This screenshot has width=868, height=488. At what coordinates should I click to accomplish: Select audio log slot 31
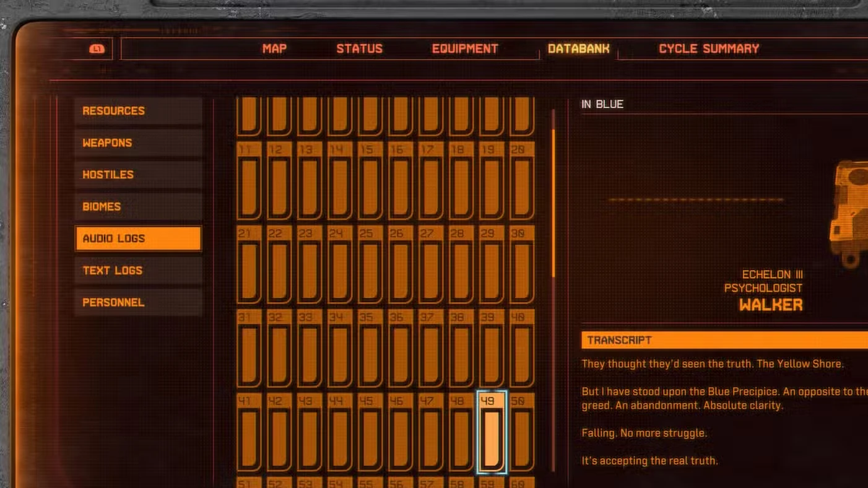(249, 349)
